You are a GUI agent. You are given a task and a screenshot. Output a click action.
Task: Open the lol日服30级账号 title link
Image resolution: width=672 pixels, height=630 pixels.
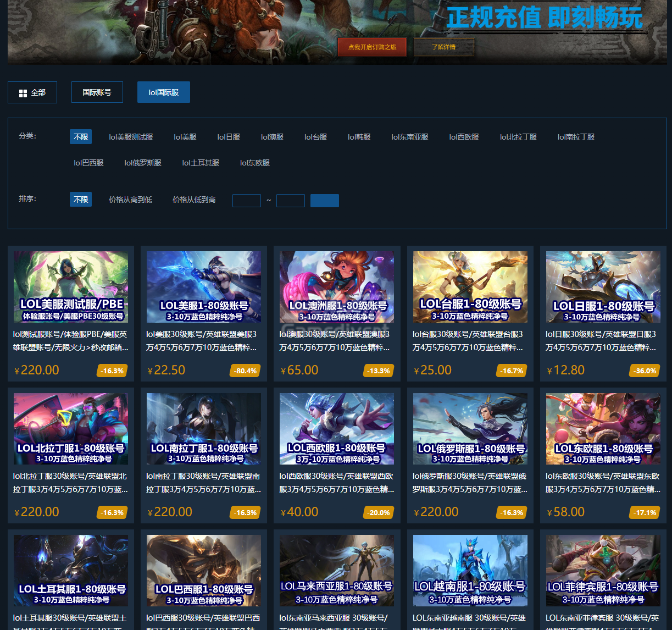(x=603, y=341)
